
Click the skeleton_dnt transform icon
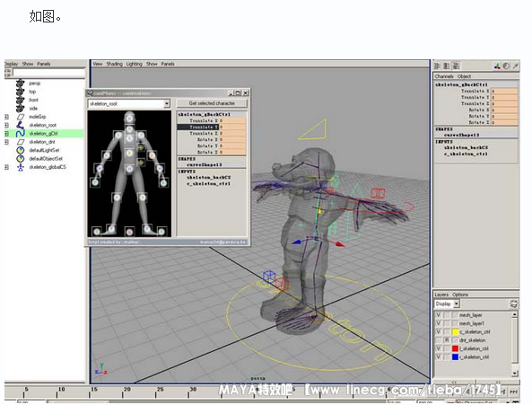(x=21, y=142)
